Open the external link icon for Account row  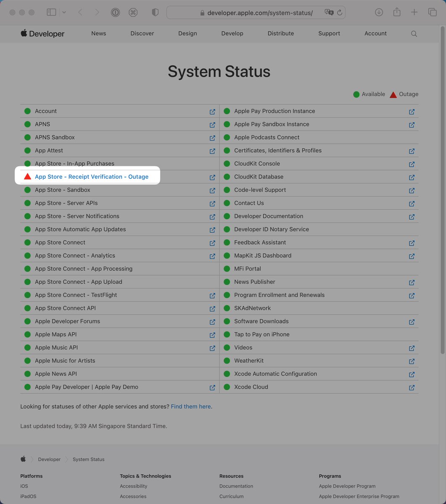(x=212, y=112)
